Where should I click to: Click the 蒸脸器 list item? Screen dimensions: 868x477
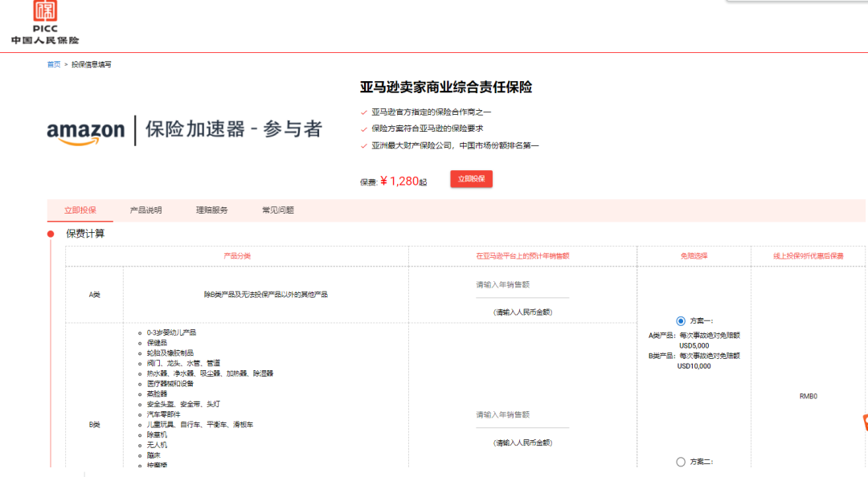pos(157,394)
